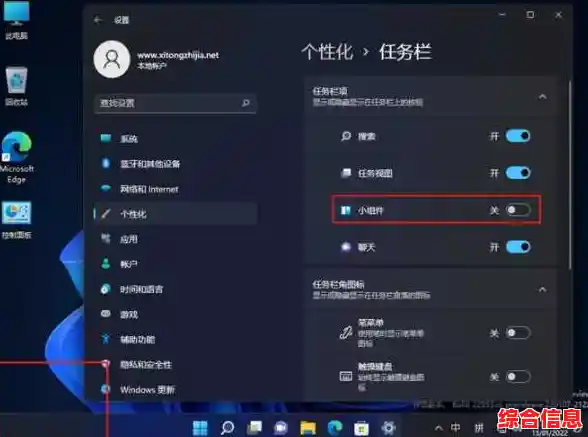Toggle the 搜索 (Search) taskbar switch
The image size is (588, 437).
point(518,136)
